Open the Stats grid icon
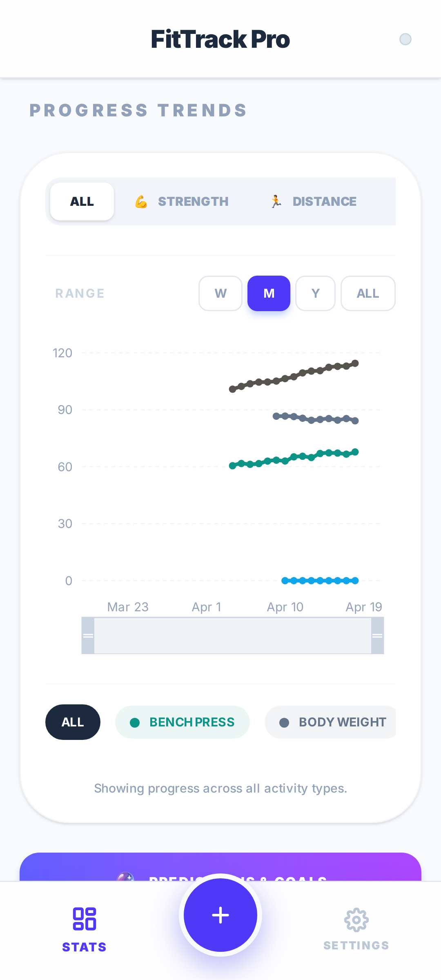The height and width of the screenshot is (980, 441). (85, 919)
